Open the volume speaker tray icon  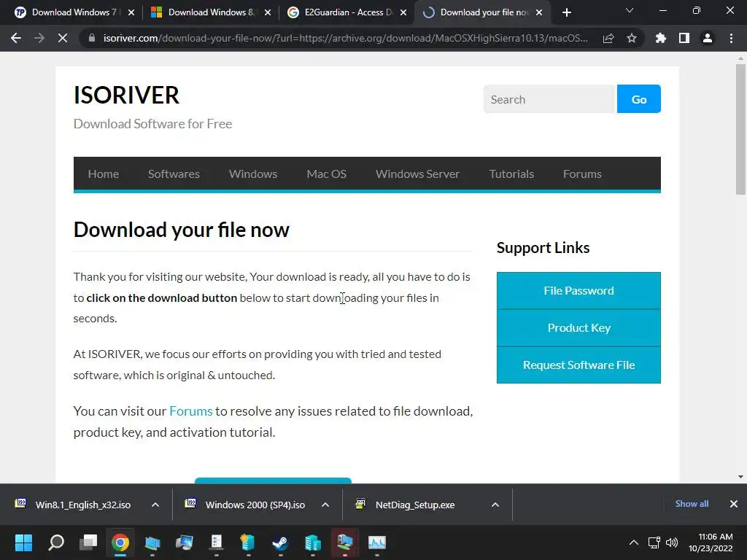(672, 542)
